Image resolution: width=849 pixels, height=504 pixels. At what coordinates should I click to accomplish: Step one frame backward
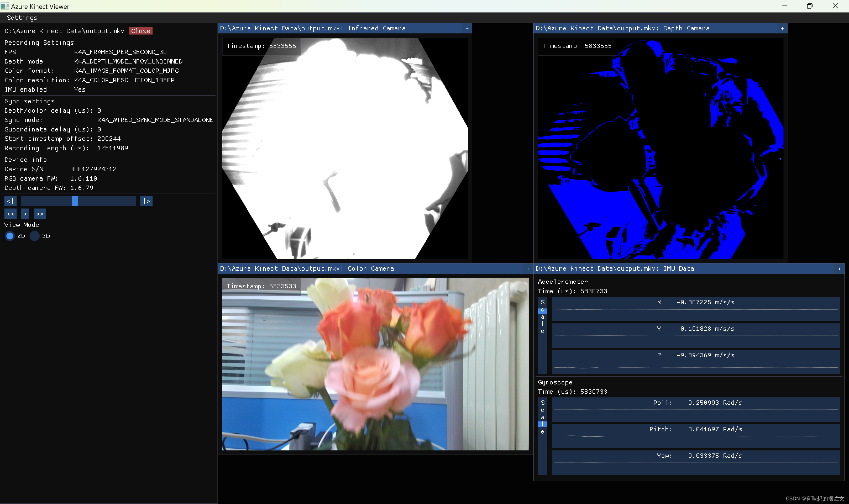[10, 214]
